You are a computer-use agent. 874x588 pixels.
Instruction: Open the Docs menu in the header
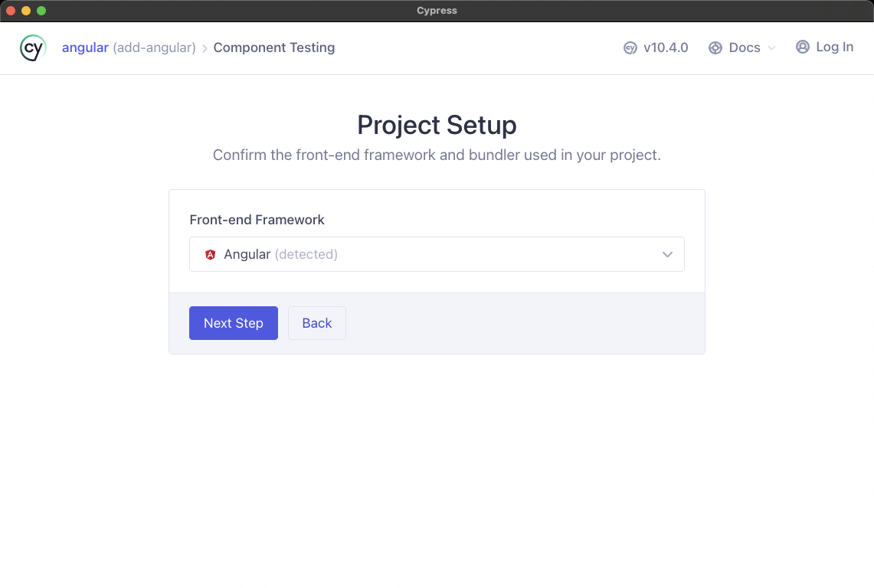click(744, 47)
